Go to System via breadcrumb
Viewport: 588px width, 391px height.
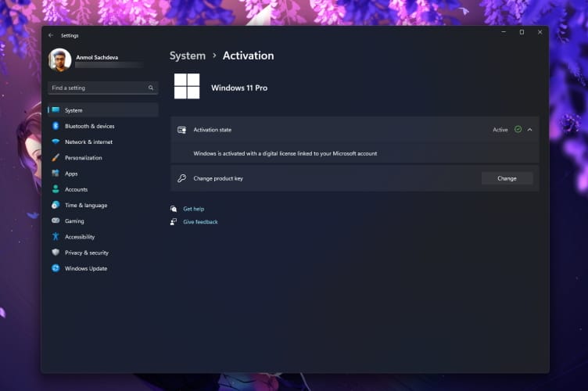click(x=188, y=56)
